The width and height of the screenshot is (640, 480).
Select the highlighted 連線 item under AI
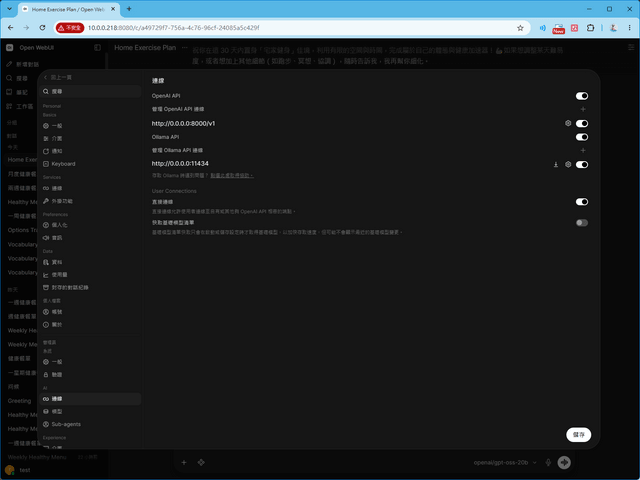click(90, 399)
